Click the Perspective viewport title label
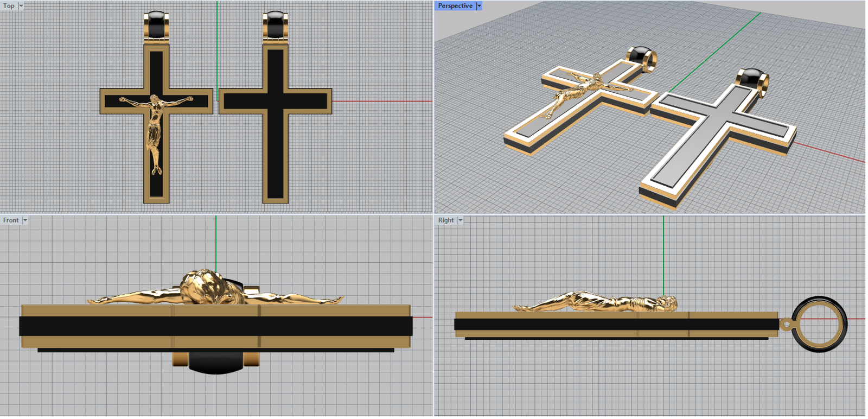Image resolution: width=868 pixels, height=419 pixels. point(455,5)
